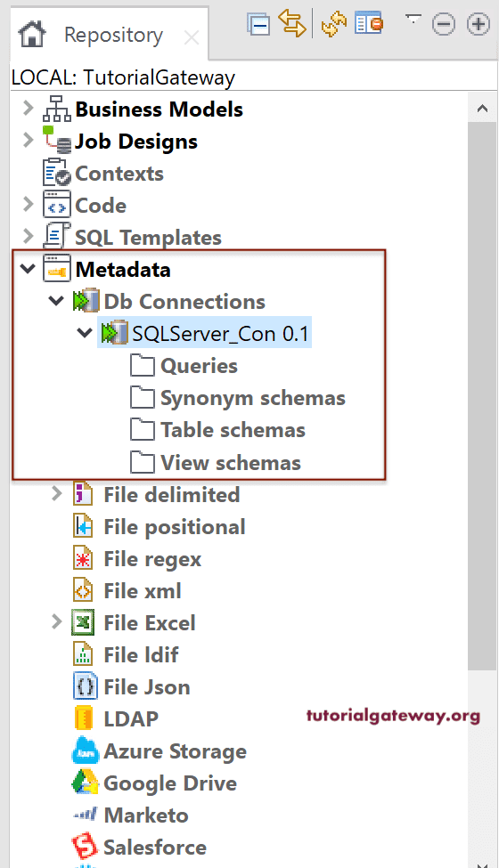
Task: Click the Refresh repository icon
Action: 334,24
